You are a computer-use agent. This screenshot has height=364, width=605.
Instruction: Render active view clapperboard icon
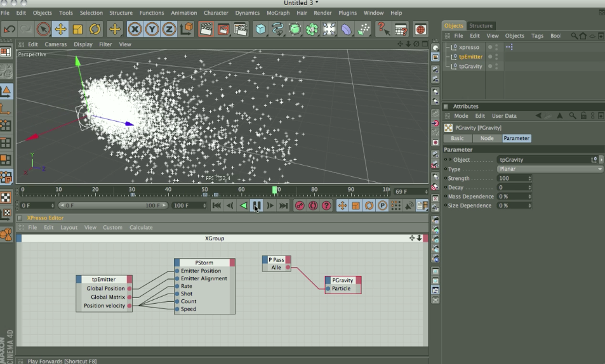(206, 29)
